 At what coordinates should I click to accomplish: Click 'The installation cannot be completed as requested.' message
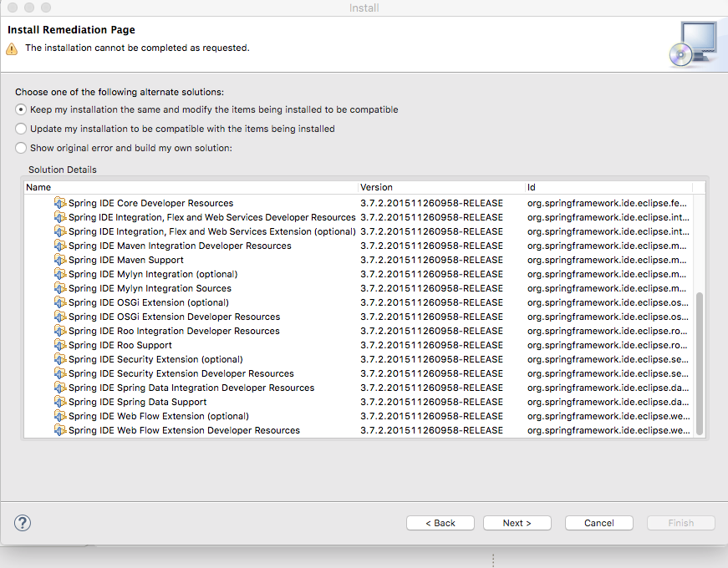pos(137,48)
